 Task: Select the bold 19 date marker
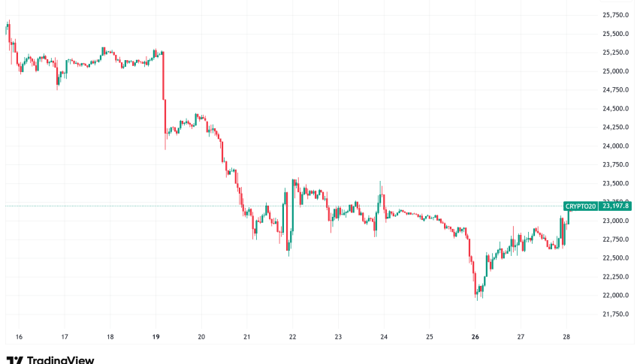(x=155, y=337)
